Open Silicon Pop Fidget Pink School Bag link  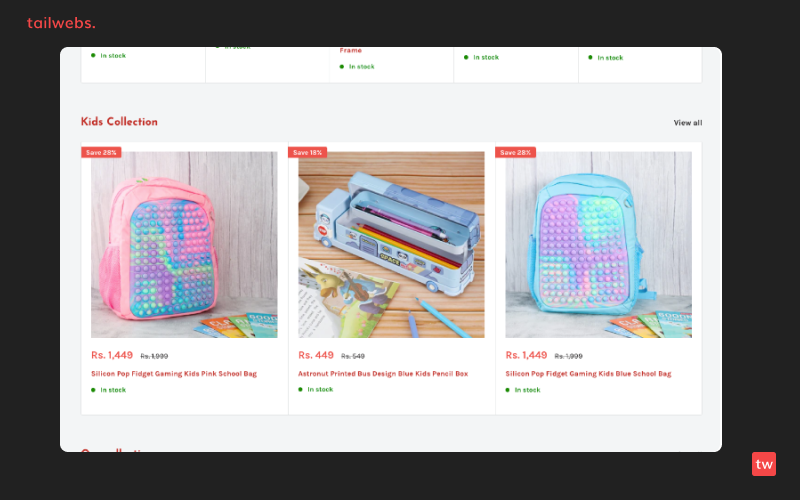click(x=174, y=373)
